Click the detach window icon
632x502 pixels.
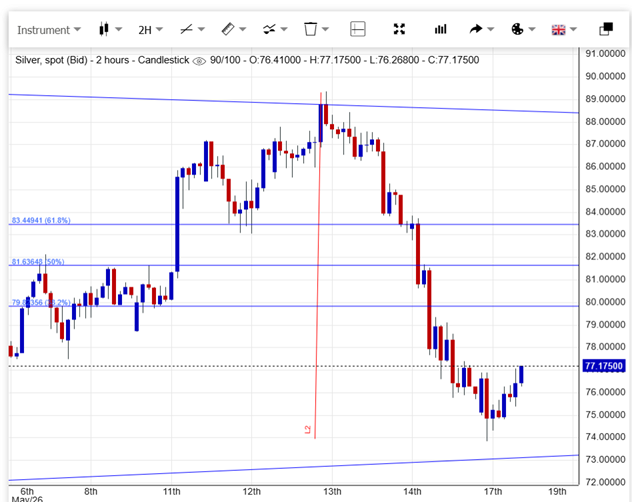pos(606,29)
